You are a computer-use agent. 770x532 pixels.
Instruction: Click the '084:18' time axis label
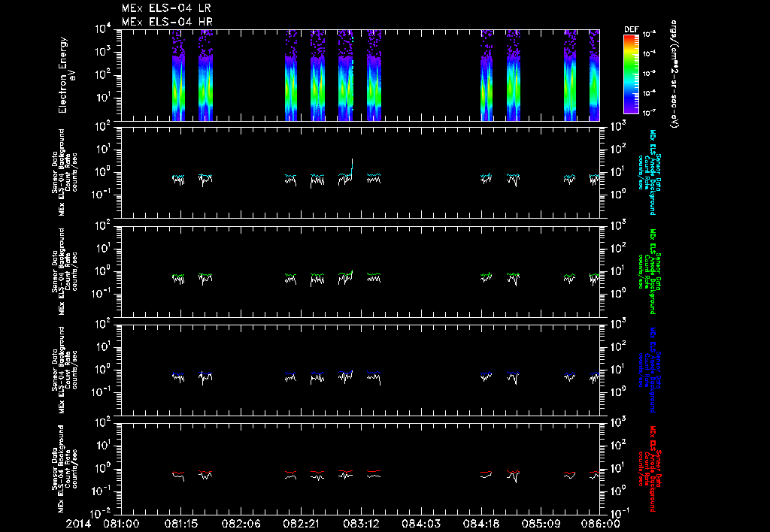(x=480, y=524)
